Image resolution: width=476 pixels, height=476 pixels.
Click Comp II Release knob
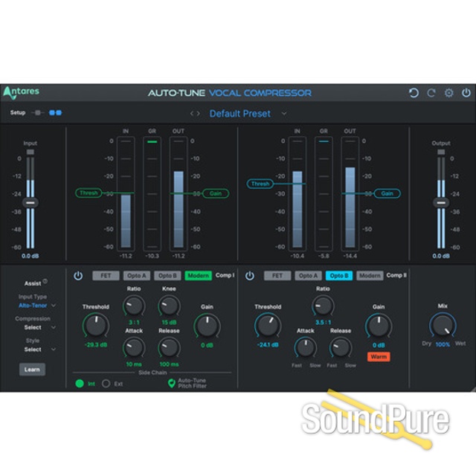(341, 347)
